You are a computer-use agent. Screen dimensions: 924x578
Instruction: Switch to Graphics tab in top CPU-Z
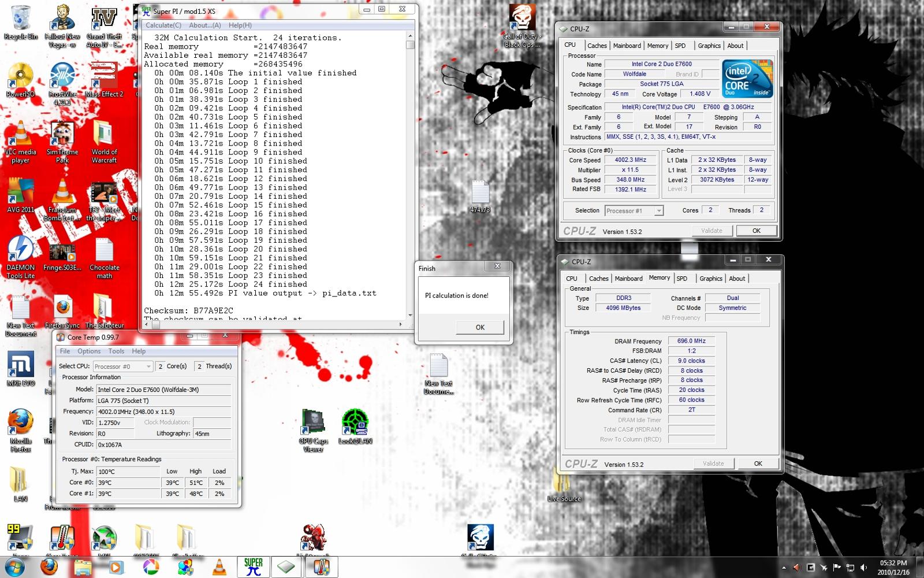click(x=709, y=46)
